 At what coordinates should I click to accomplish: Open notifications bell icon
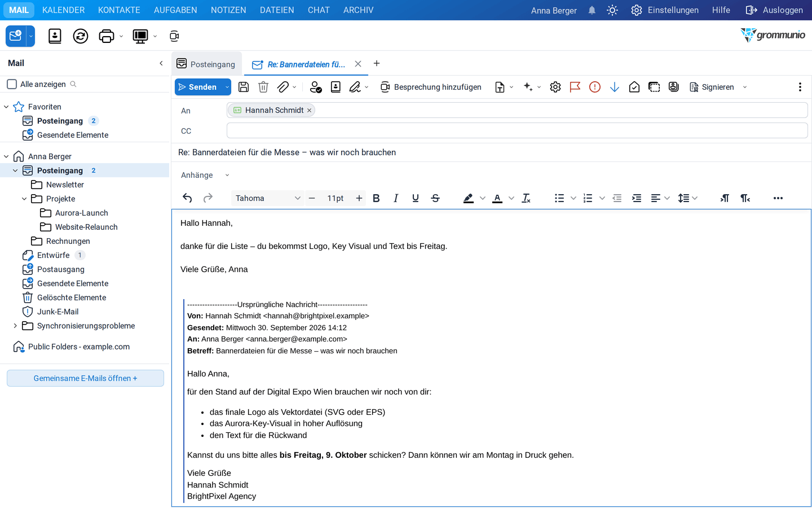[592, 10]
